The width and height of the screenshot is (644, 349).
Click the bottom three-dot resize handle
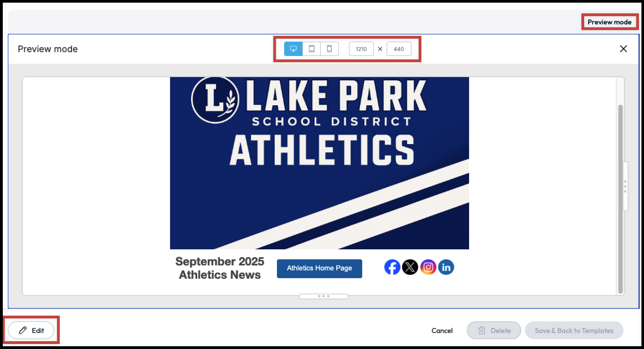tap(323, 296)
